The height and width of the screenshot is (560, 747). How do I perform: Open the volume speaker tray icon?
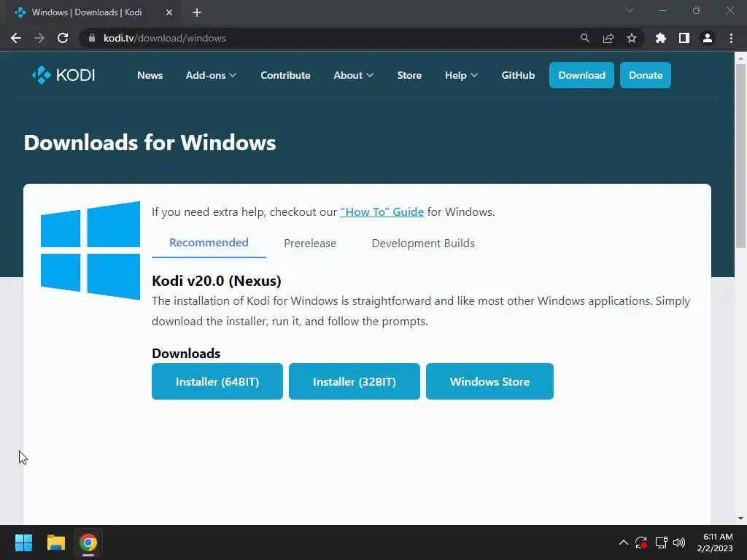(679, 542)
